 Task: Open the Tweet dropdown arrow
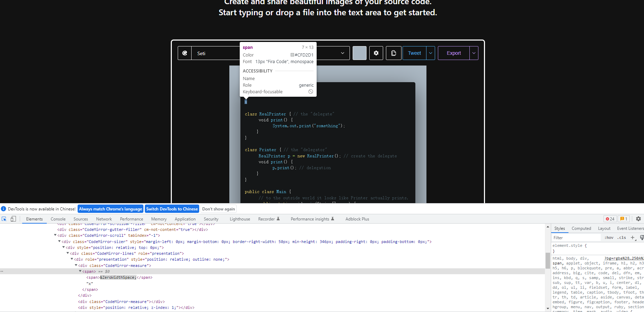pyautogui.click(x=431, y=53)
